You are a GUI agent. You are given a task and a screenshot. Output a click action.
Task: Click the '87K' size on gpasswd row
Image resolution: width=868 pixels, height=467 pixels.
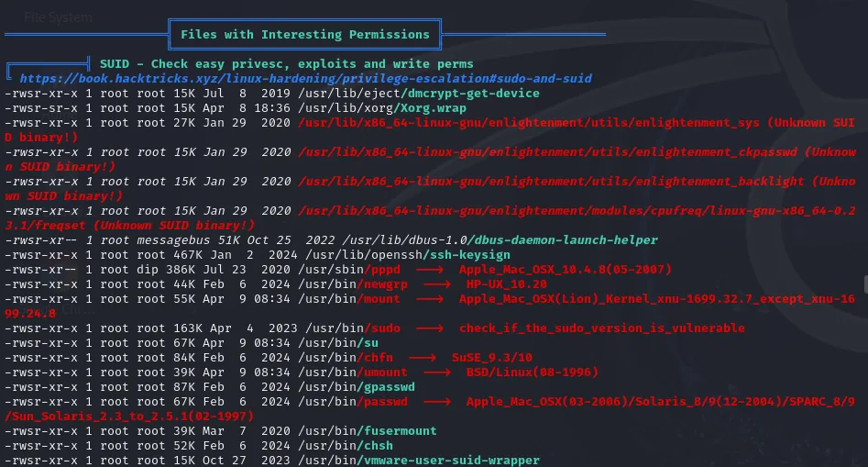184,386
